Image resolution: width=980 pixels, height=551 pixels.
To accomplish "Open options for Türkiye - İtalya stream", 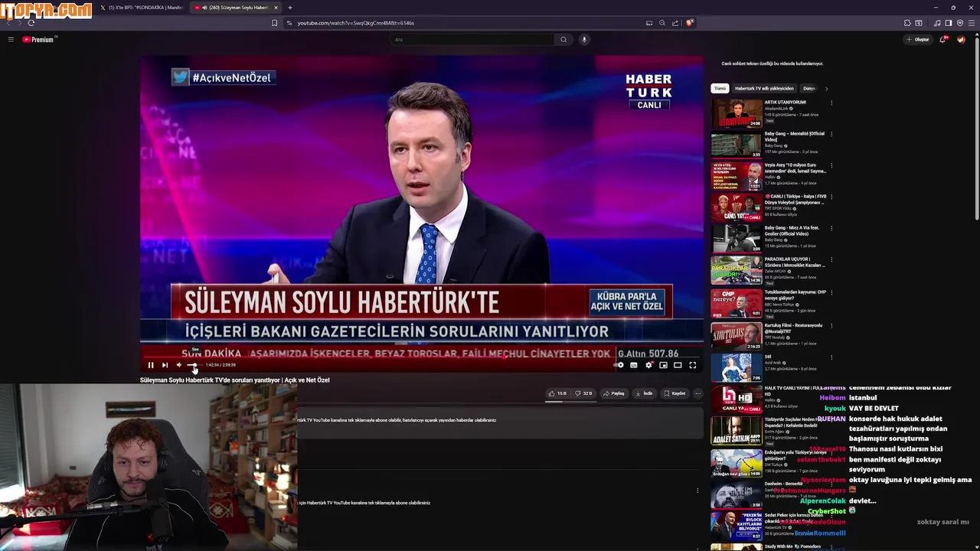I will [x=831, y=197].
